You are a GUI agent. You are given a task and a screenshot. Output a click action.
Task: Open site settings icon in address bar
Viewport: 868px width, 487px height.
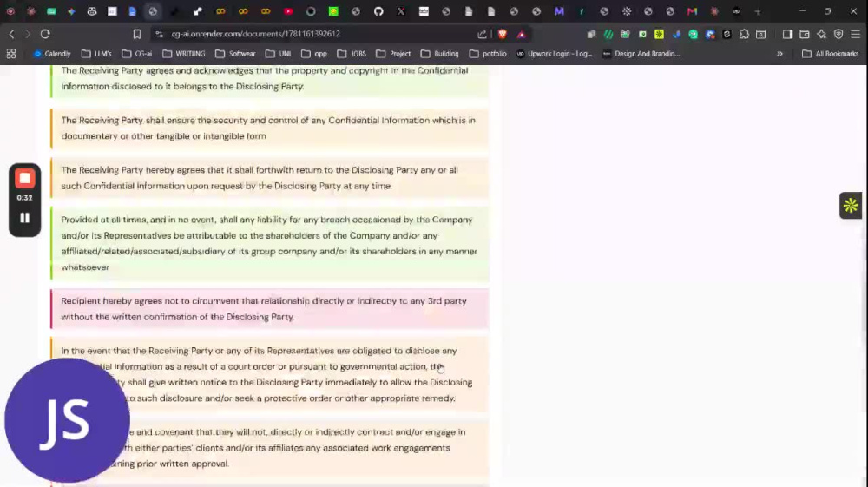click(160, 34)
